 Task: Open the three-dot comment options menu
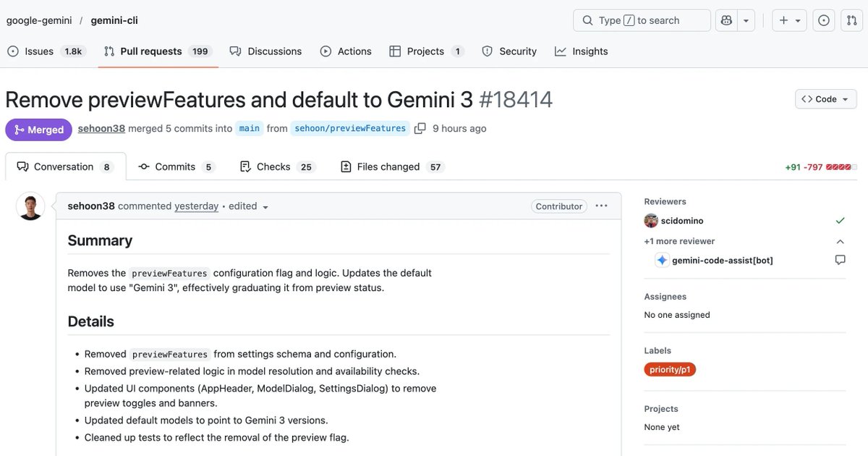click(x=601, y=206)
